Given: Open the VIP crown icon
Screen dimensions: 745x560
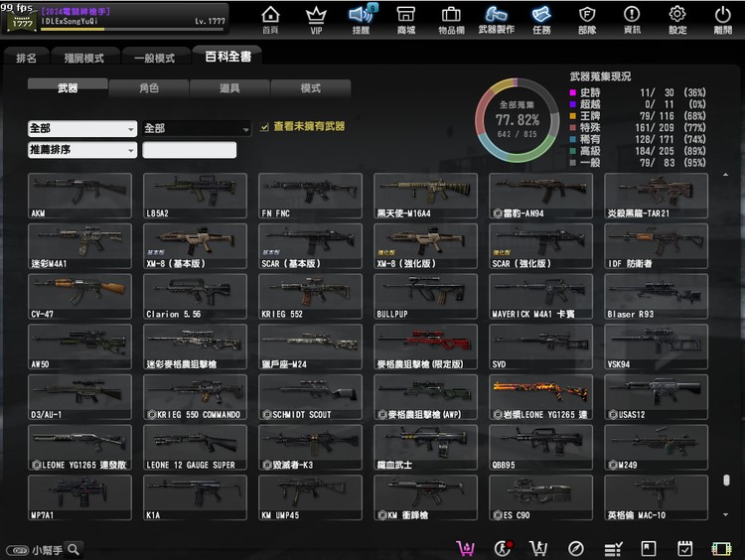Looking at the screenshot, I should (x=316, y=20).
